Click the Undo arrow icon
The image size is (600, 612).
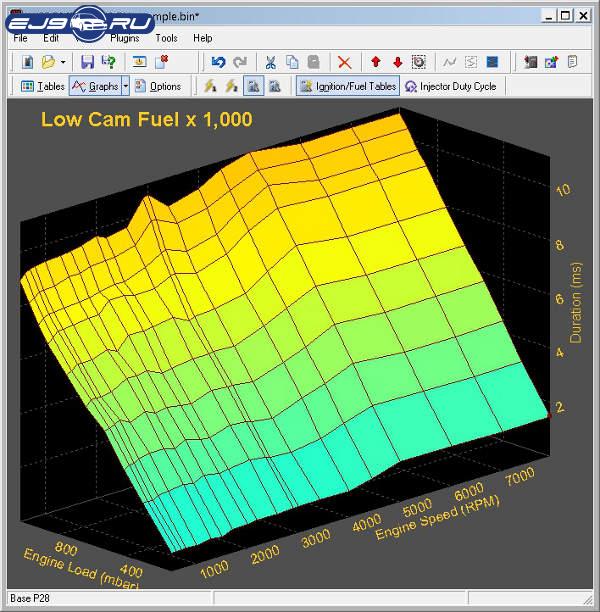point(220,62)
